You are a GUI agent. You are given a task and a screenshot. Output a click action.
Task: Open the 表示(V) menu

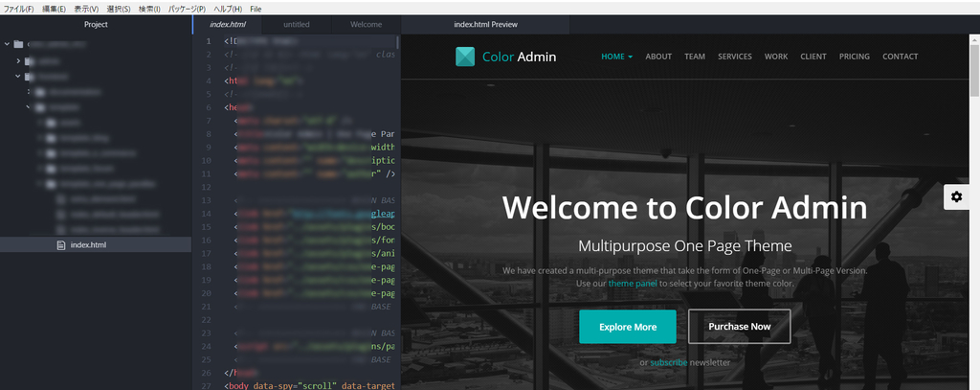click(x=86, y=9)
